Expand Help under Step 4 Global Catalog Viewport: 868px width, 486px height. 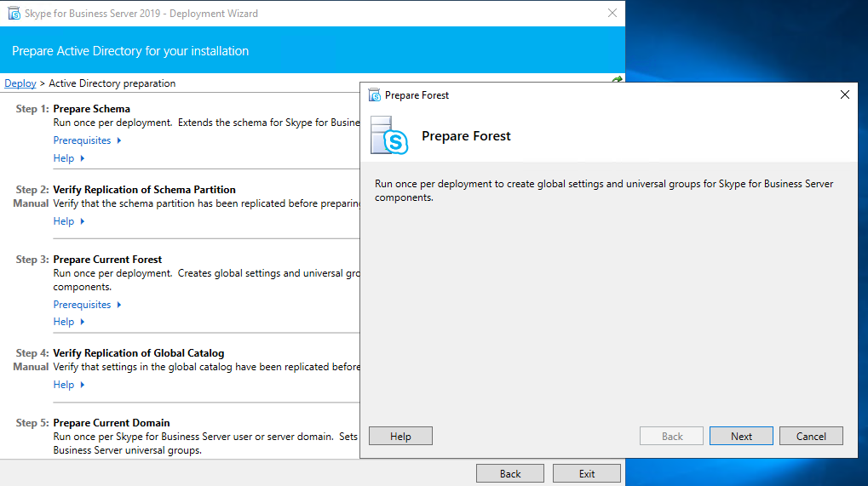69,385
